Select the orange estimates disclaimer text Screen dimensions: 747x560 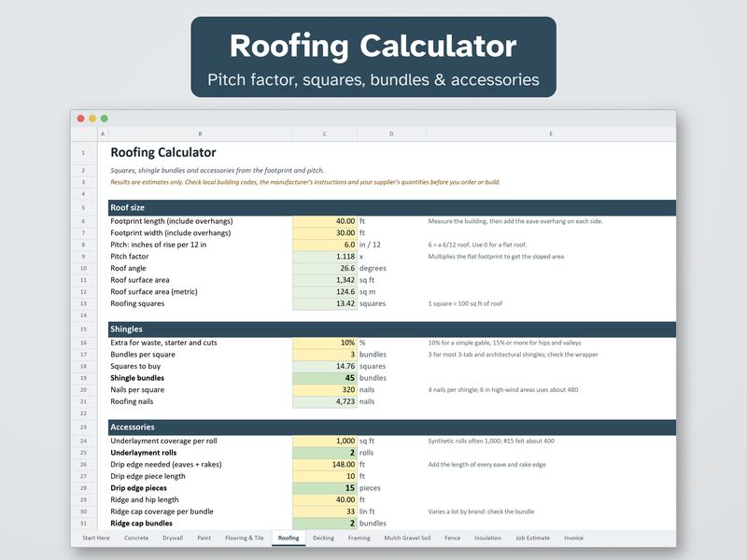[305, 182]
